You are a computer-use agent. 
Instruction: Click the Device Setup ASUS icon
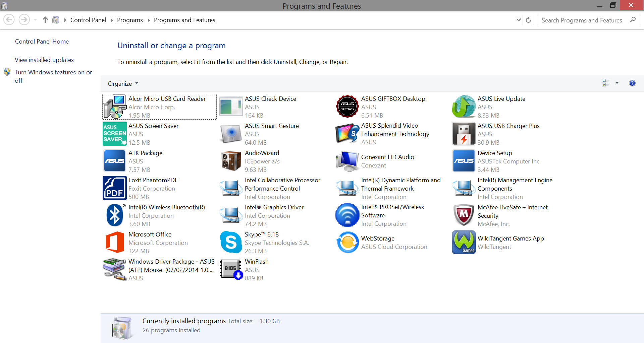click(x=464, y=161)
